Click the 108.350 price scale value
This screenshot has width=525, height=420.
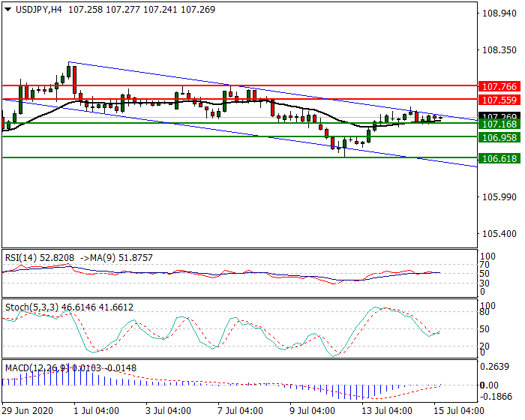point(499,50)
